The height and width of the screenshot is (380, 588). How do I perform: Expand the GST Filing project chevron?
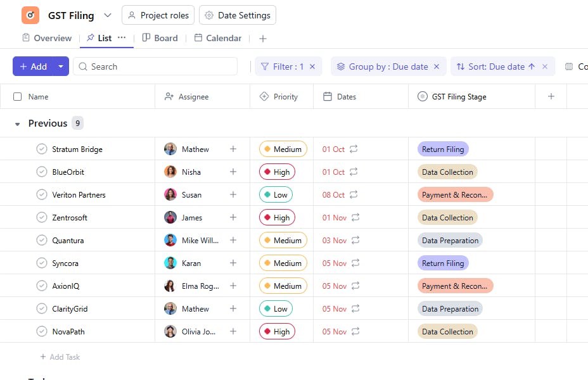[108, 15]
